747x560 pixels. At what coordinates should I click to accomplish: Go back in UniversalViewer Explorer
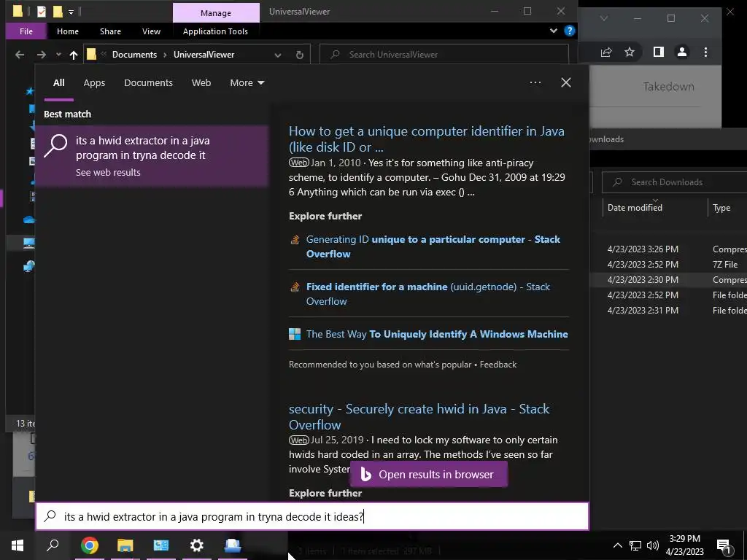(x=20, y=55)
